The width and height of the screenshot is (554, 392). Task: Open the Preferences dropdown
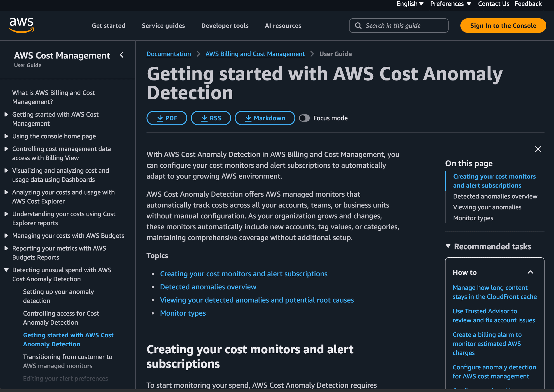(450, 4)
